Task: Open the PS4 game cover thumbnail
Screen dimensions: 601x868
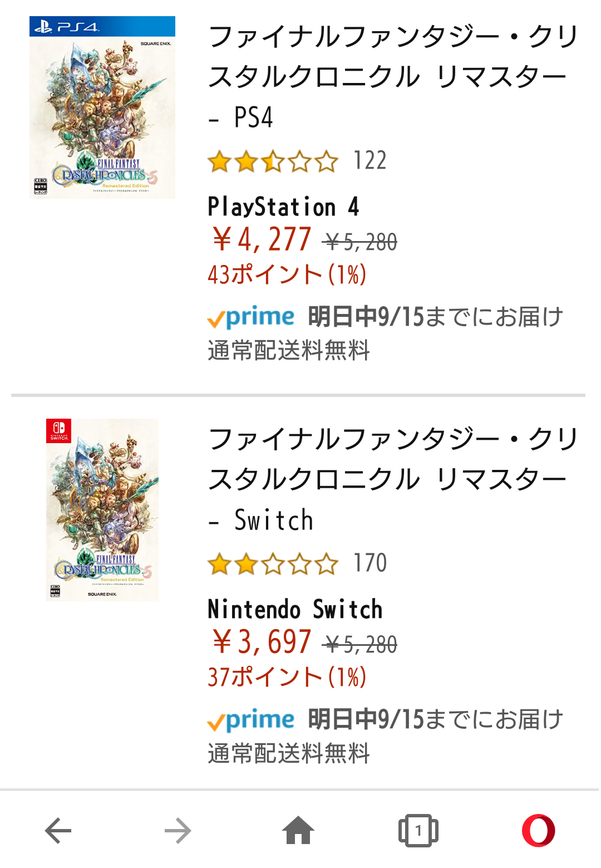Action: [102, 107]
